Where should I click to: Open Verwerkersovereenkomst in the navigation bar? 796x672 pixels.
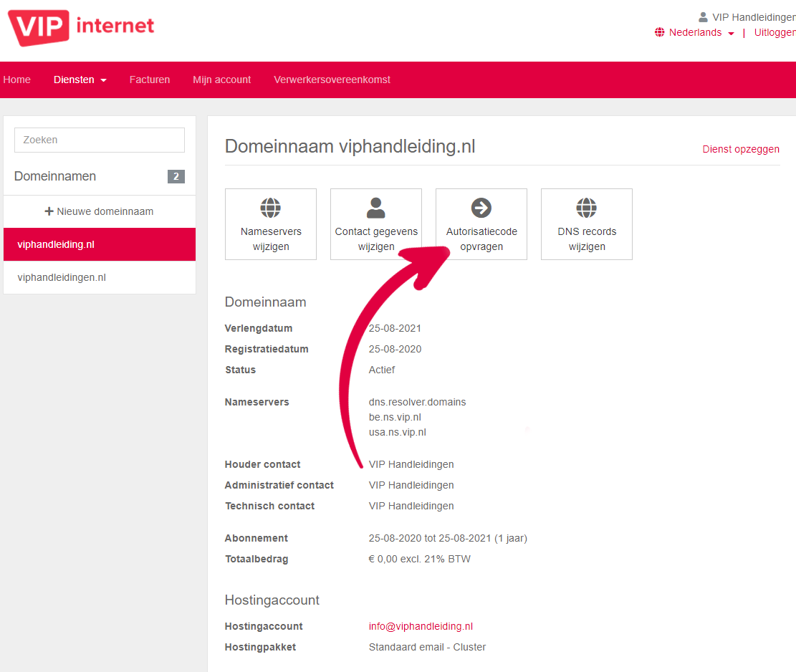click(x=332, y=80)
